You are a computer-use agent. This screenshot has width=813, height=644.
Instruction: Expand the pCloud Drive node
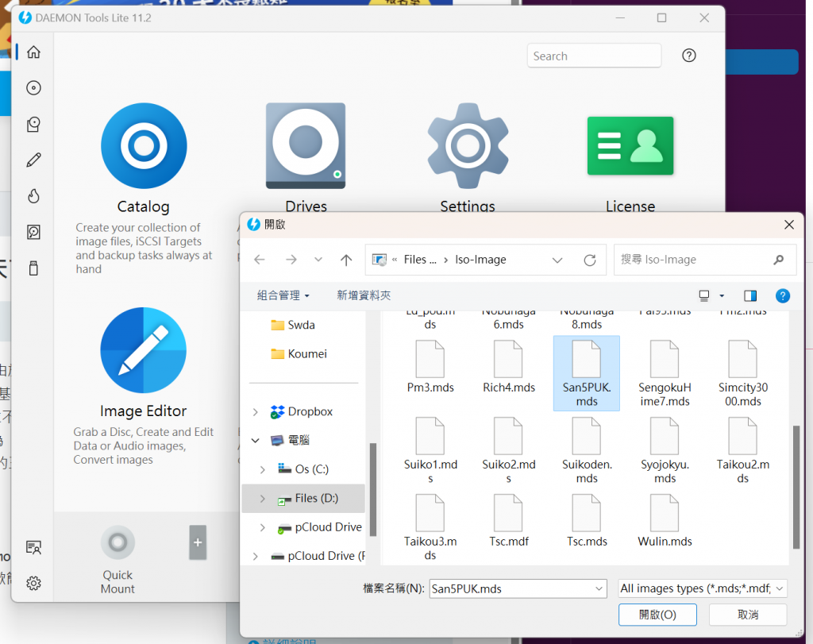tap(262, 528)
